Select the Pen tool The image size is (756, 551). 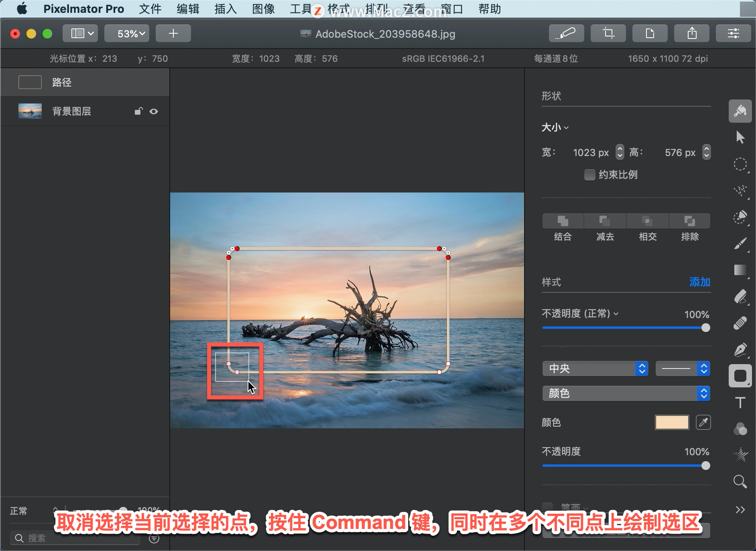click(740, 349)
